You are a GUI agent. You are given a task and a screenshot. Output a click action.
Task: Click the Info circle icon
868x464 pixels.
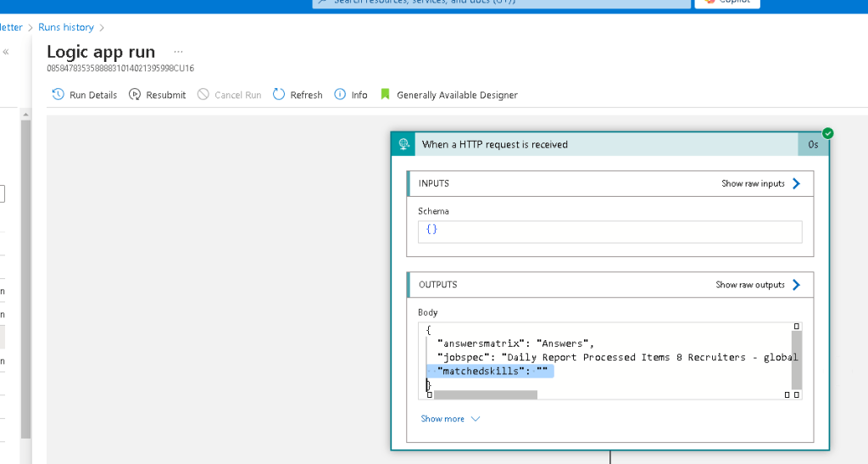[340, 94]
